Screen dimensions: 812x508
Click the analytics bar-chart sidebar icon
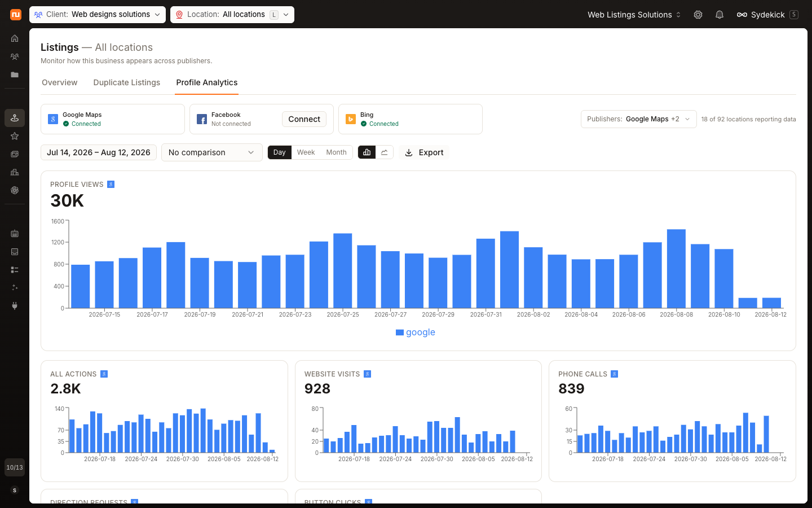tap(15, 172)
